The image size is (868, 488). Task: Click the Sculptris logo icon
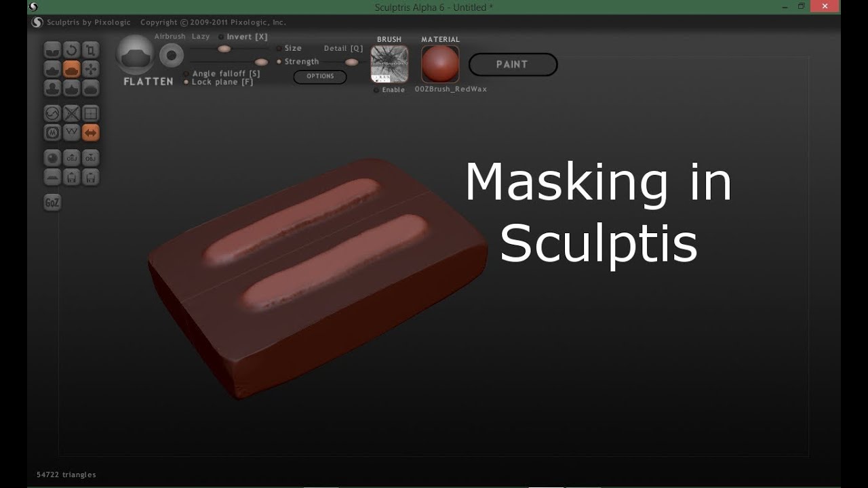coord(37,22)
